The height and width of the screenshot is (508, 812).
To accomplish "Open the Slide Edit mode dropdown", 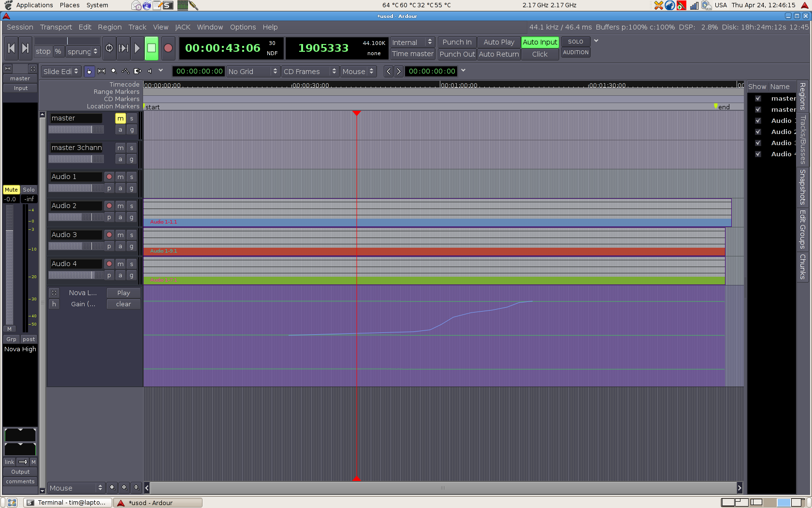I will [61, 71].
